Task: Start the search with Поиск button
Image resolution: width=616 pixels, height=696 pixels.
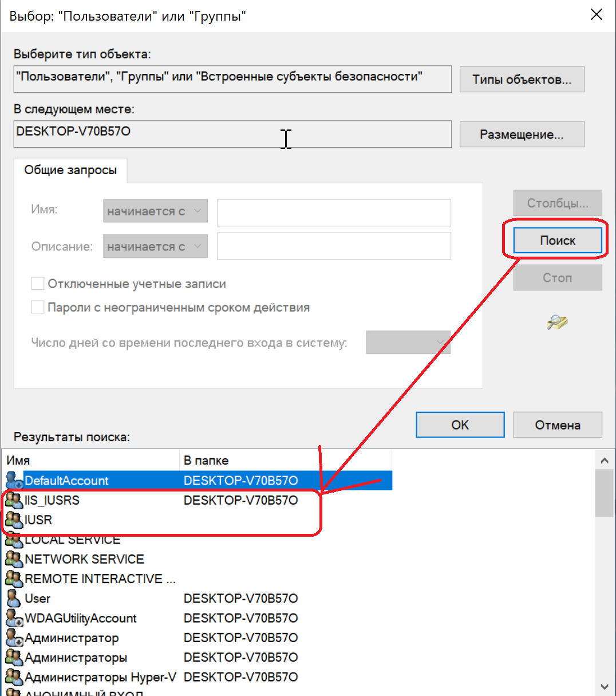Action: coord(558,241)
